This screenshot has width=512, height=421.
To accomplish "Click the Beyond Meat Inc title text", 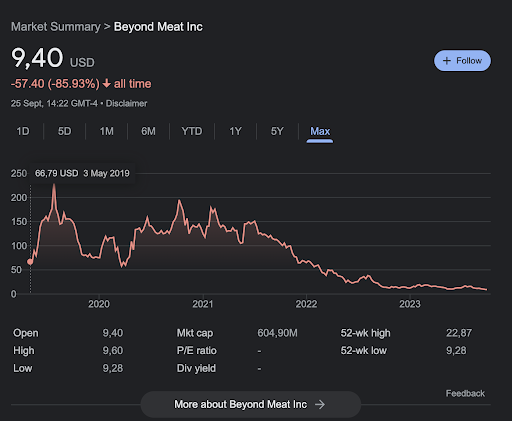I will pyautogui.click(x=158, y=27).
